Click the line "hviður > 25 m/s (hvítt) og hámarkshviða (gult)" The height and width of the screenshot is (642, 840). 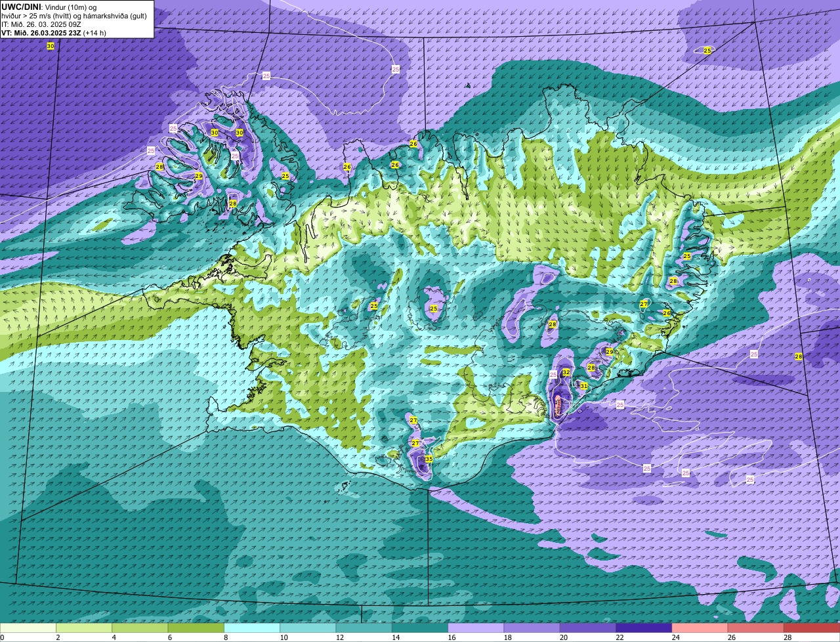pyautogui.click(x=73, y=16)
